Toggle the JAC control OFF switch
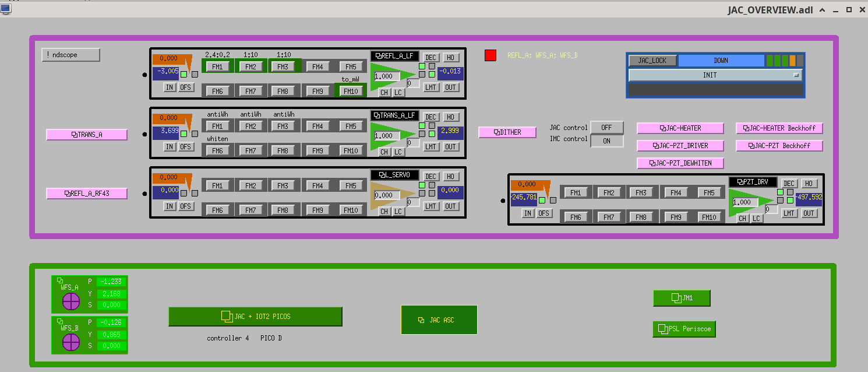 pos(606,128)
